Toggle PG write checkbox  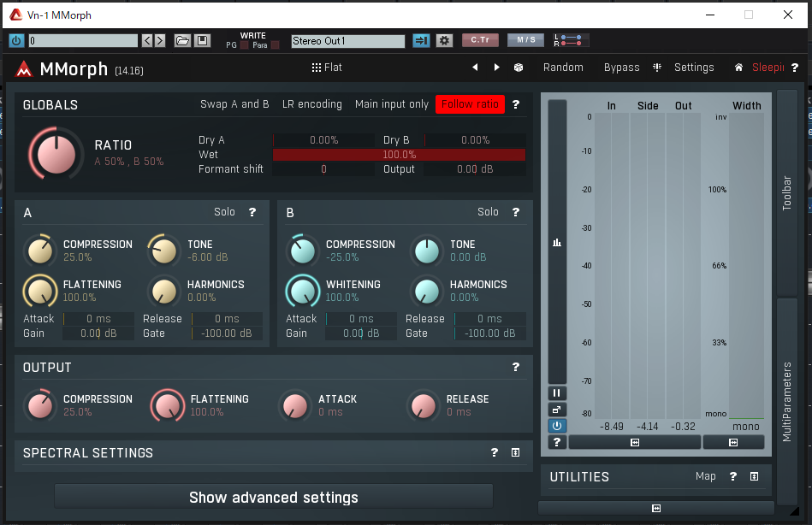pos(245,45)
